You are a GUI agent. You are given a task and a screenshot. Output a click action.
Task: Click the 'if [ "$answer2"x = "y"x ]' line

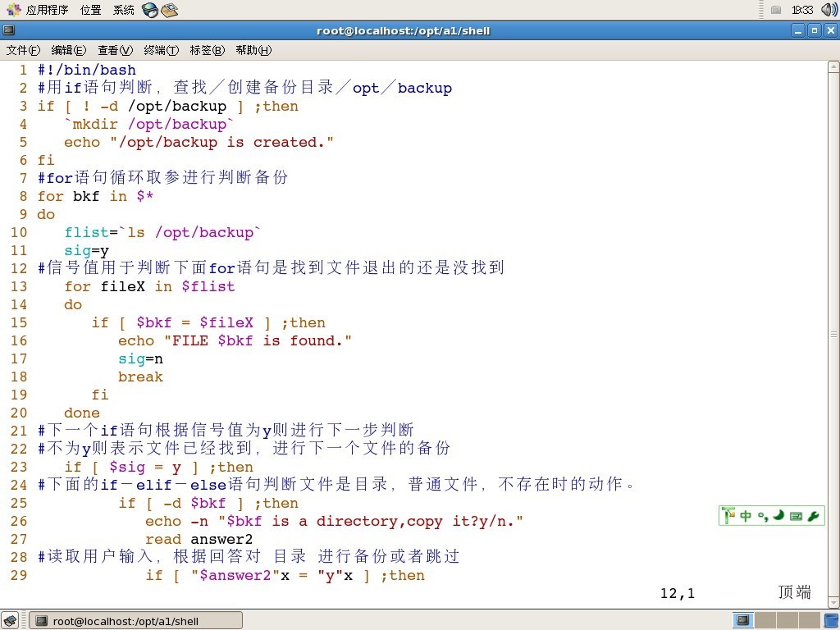(285, 575)
